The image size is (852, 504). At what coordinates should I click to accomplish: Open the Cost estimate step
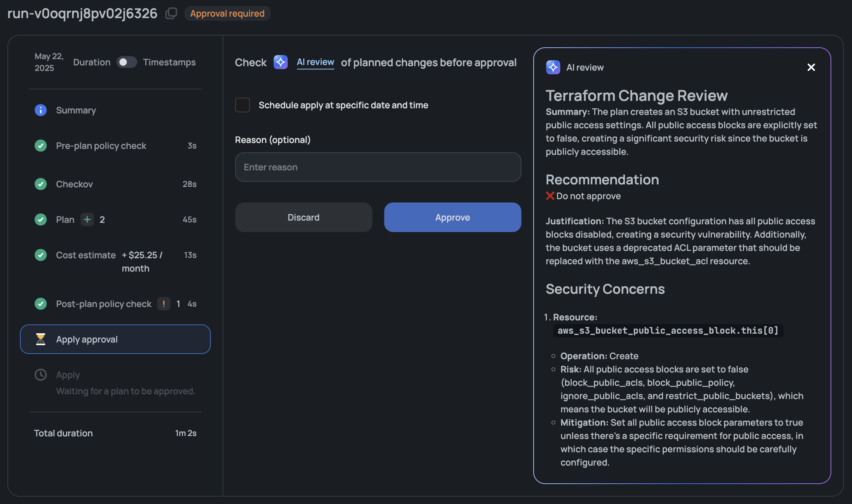coord(86,255)
